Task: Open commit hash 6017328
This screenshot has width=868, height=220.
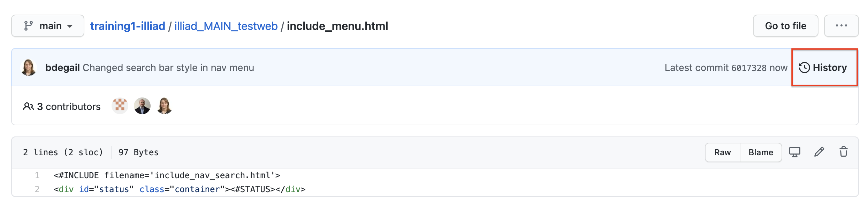Action: (749, 68)
